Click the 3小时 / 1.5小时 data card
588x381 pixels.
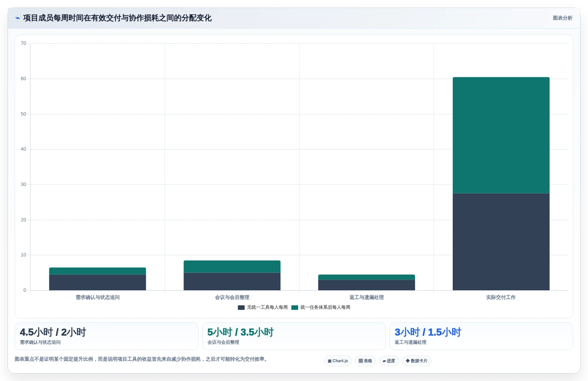(x=481, y=336)
